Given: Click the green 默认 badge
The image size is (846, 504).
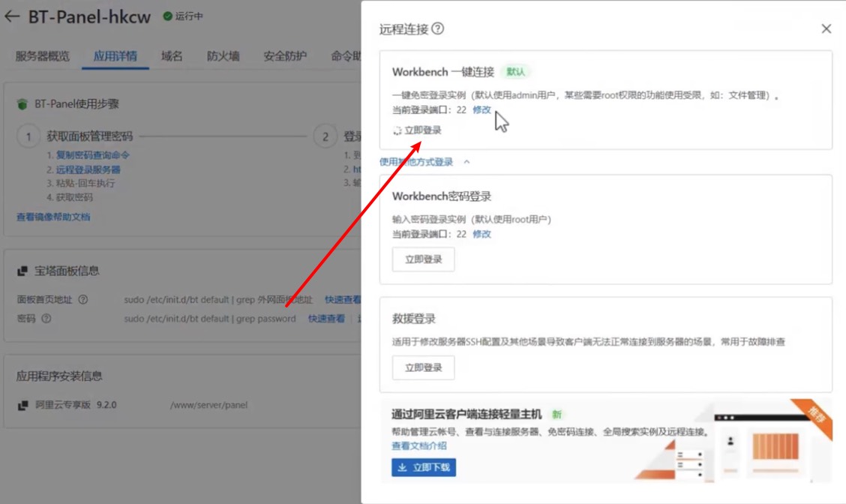Looking at the screenshot, I should (x=515, y=72).
